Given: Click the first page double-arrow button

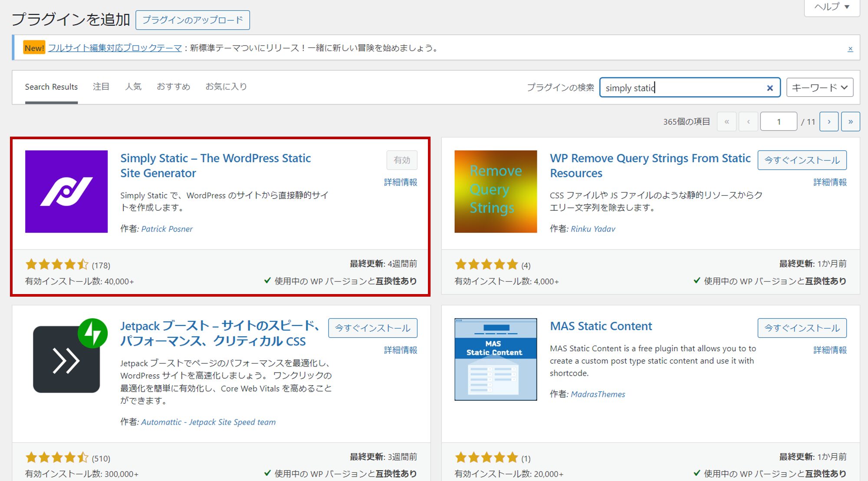Looking at the screenshot, I should click(727, 121).
